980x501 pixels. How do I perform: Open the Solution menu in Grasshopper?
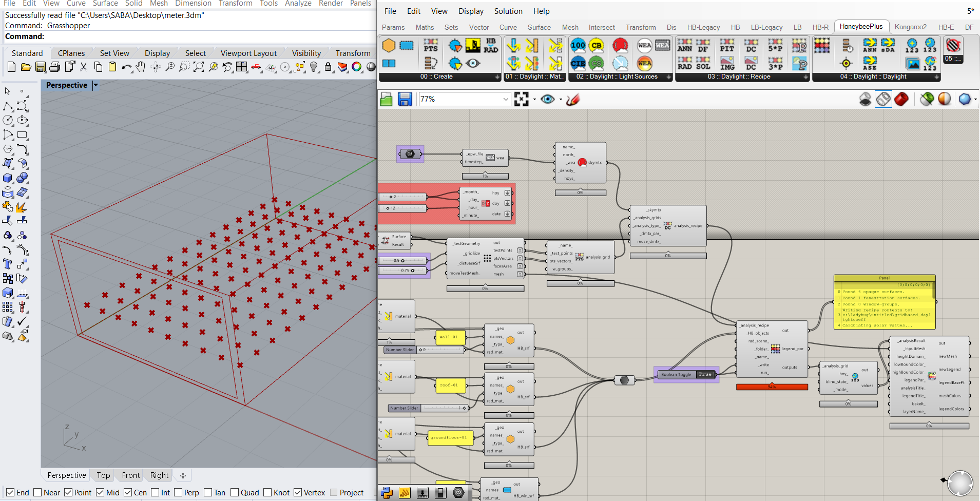[x=508, y=11]
